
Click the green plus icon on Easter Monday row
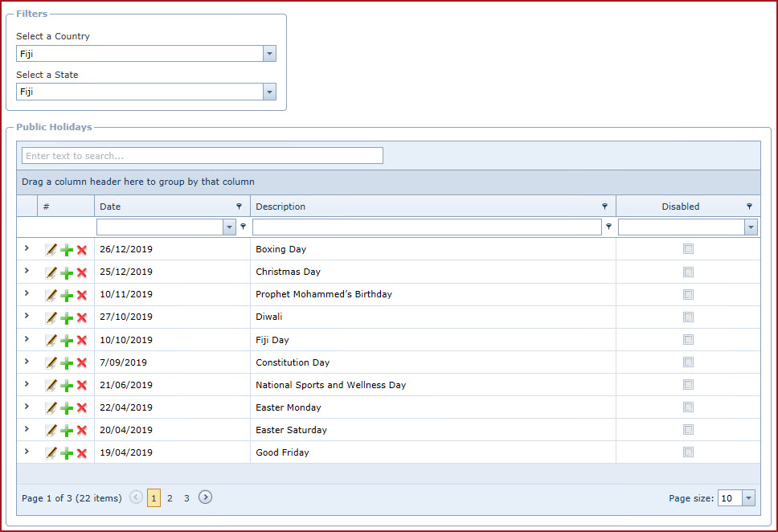pos(67,407)
